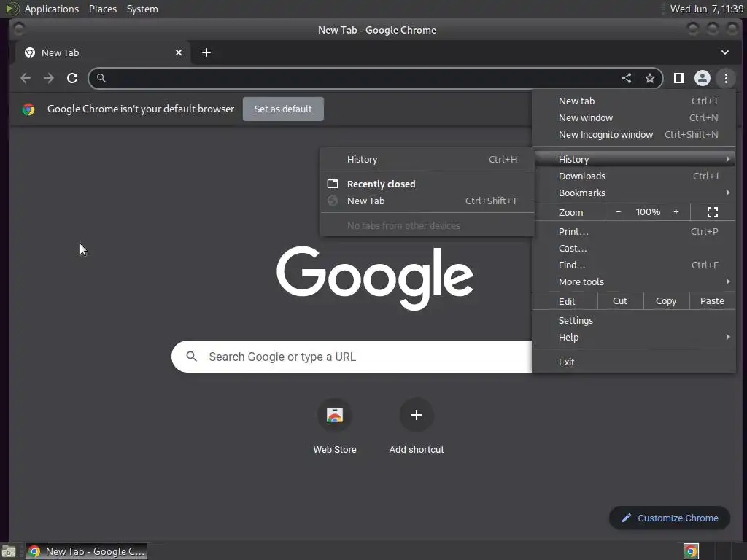Click the Applications menu logo icon

12,9
